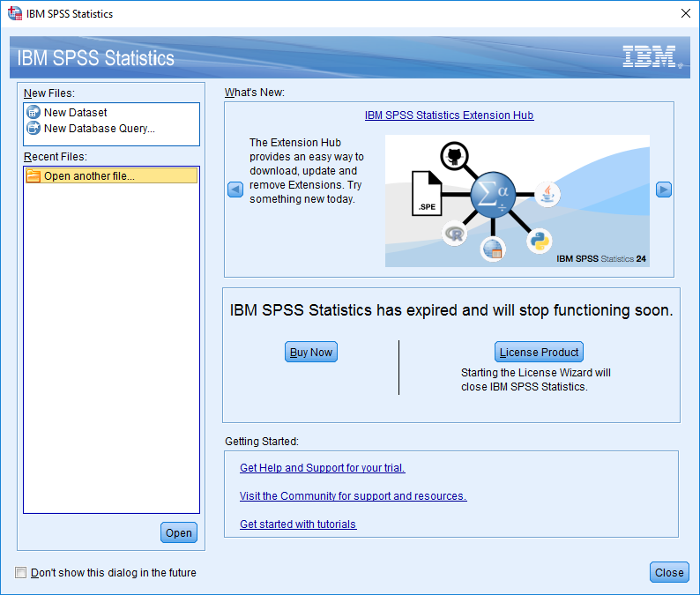Viewport: 700px width, 595px height.
Task: Click the New Database Query icon
Action: coord(34,128)
